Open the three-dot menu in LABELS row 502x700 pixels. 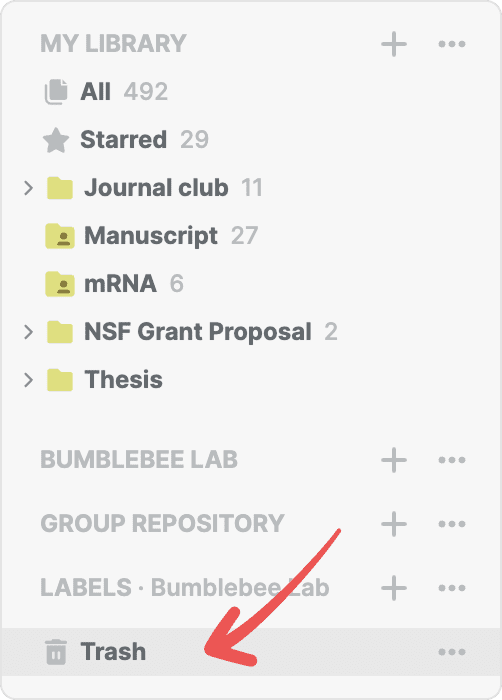click(452, 588)
